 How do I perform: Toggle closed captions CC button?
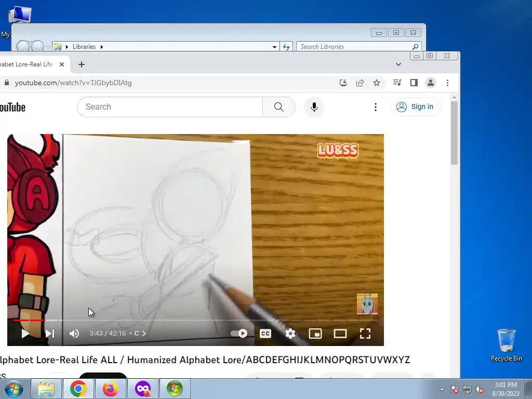click(x=265, y=334)
